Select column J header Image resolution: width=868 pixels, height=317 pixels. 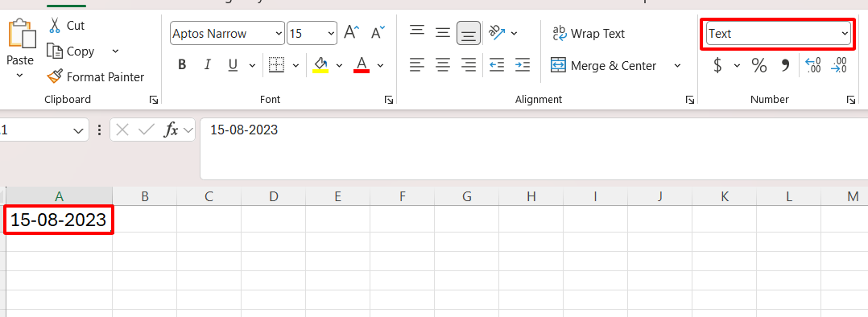point(660,196)
